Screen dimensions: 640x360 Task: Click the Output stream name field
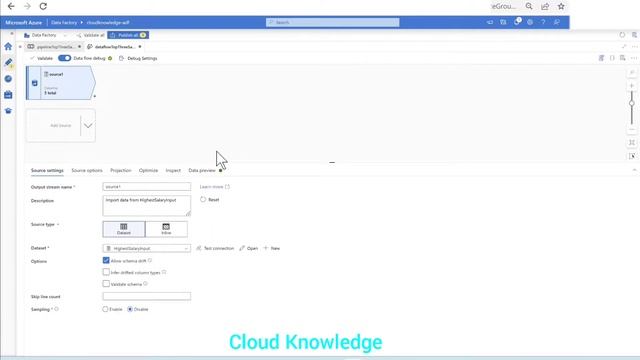click(x=147, y=187)
